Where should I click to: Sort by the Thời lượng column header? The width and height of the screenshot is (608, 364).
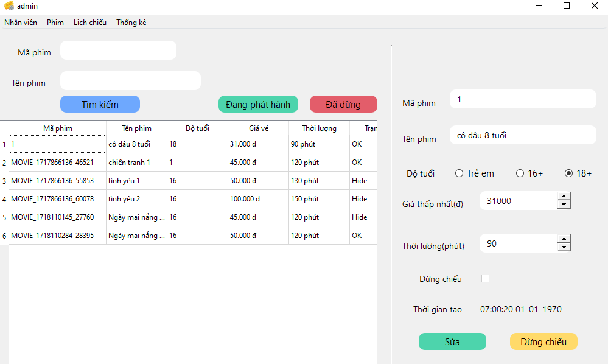coord(319,128)
